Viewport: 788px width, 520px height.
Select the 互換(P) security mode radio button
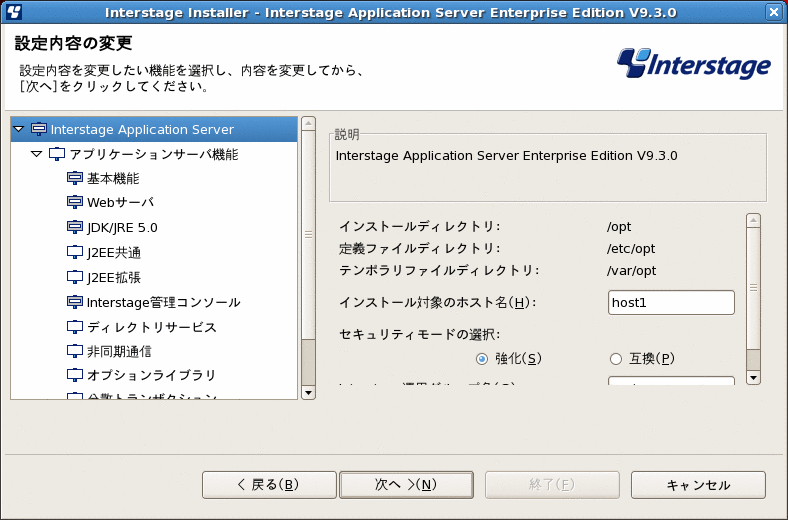tap(616, 359)
